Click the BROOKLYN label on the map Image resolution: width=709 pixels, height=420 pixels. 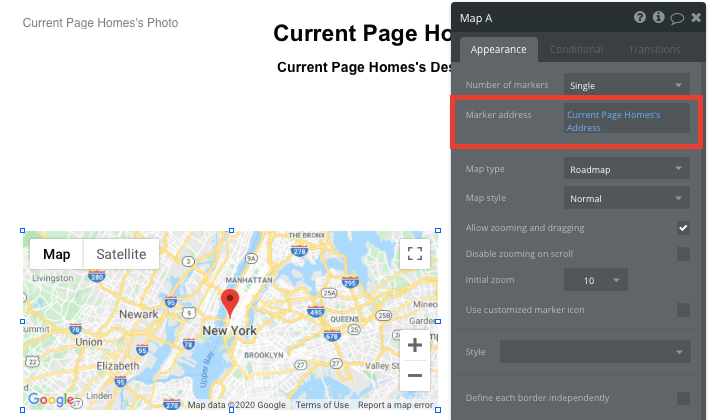(264, 355)
